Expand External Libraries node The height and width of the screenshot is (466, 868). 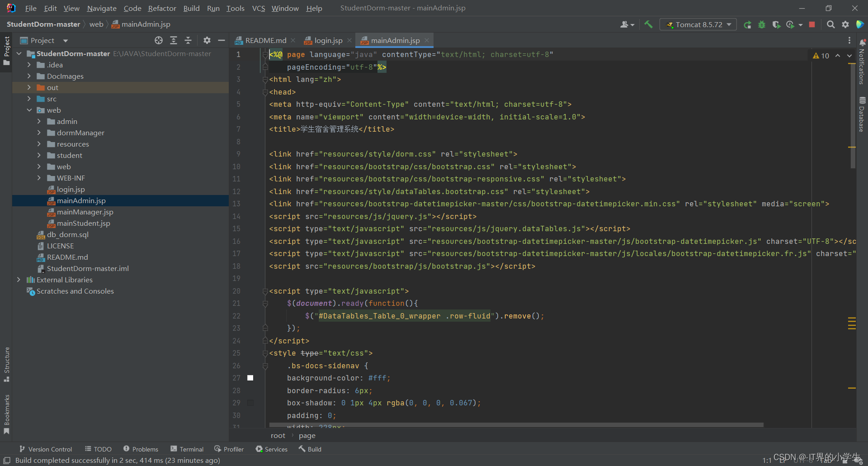19,280
